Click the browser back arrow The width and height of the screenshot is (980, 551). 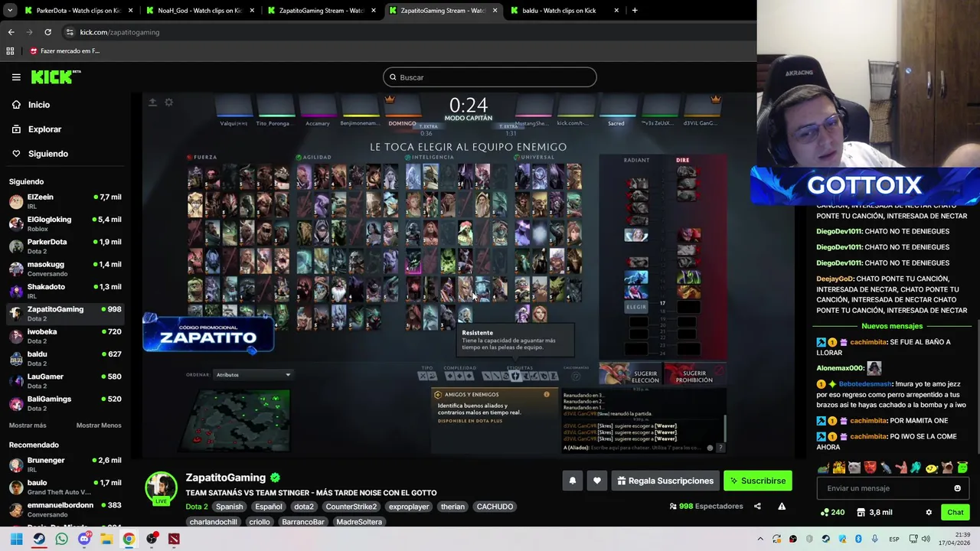[11, 32]
